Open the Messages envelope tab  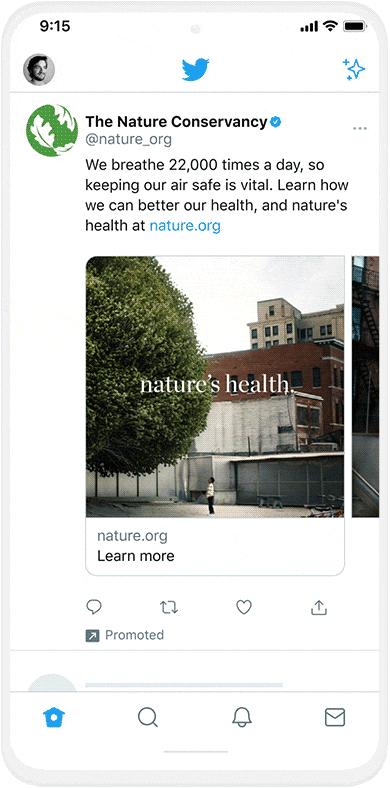[335, 717]
